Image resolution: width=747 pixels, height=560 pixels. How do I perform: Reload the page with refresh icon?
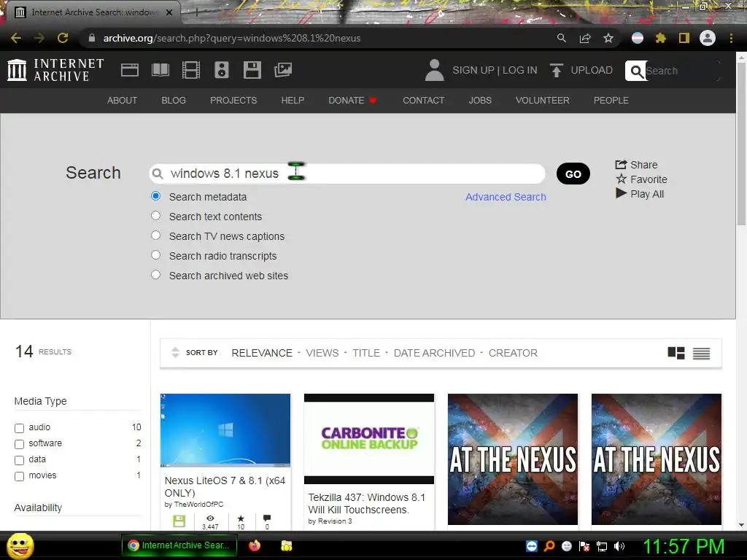tap(63, 38)
